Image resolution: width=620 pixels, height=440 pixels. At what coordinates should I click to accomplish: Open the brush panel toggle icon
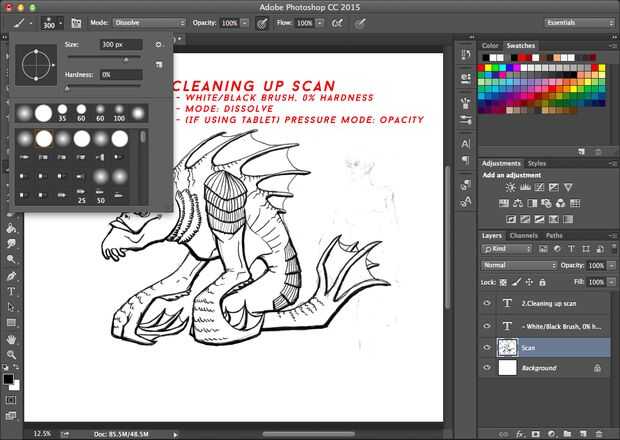(x=76, y=22)
